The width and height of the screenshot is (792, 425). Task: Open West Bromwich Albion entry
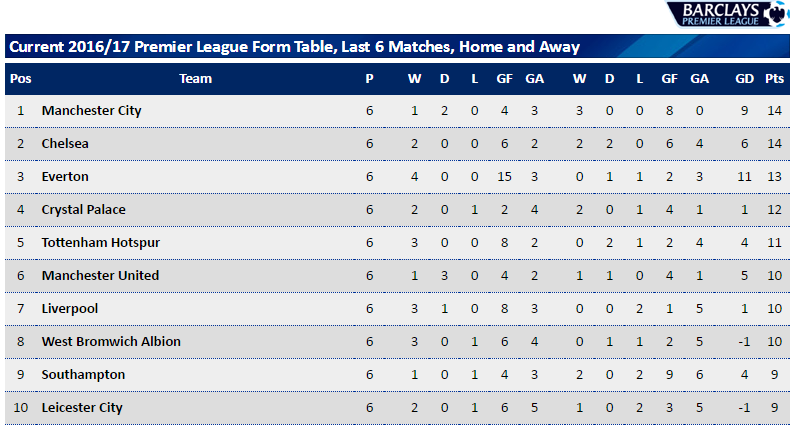click(111, 342)
